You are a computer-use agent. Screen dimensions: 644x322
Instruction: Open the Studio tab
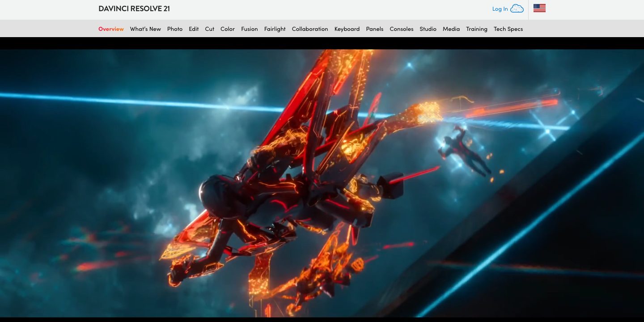coord(428,29)
